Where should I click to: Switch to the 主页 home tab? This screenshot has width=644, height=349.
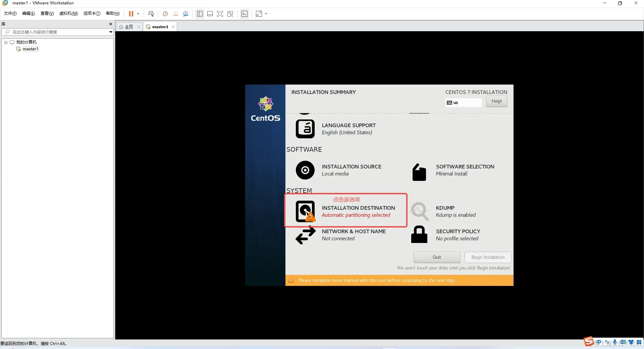pos(129,27)
